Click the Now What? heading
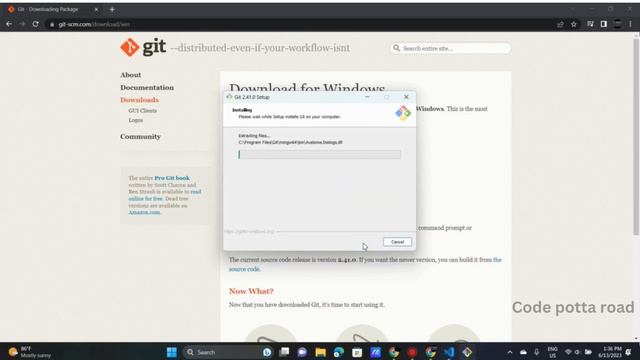 click(x=251, y=291)
